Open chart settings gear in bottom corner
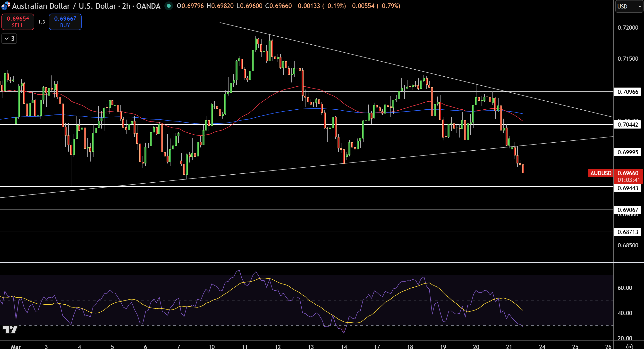The image size is (644, 349). (x=629, y=346)
